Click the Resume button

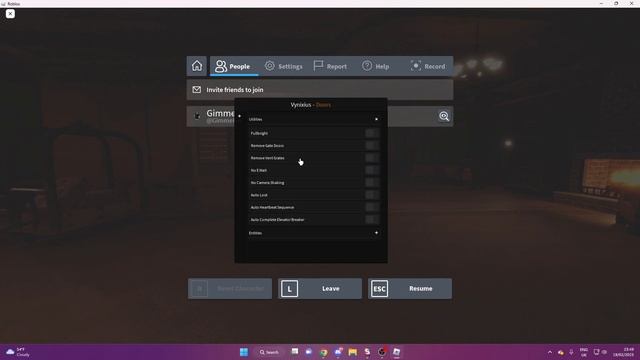410,289
